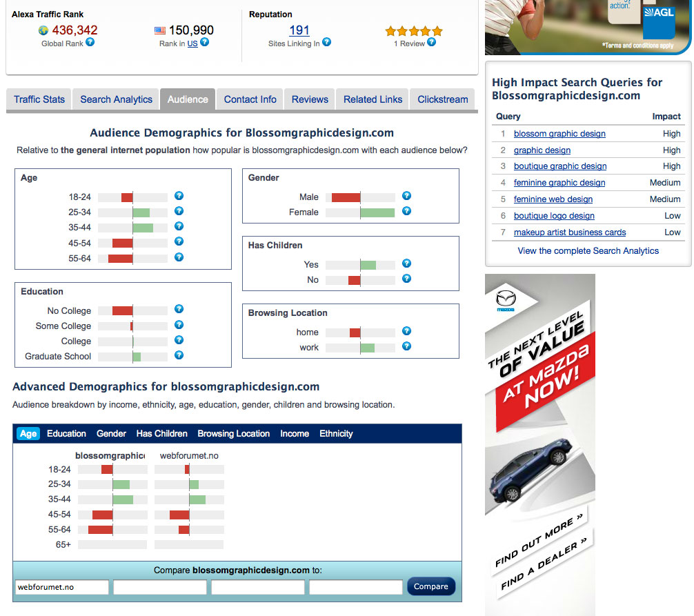Click the help icon next to Rank in US
The width and height of the screenshot is (694, 616).
(x=204, y=42)
